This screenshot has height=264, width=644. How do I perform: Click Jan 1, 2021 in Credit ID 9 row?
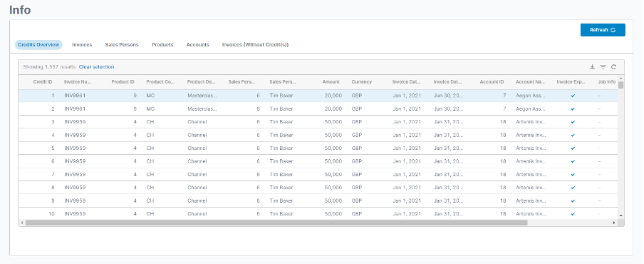(407, 200)
